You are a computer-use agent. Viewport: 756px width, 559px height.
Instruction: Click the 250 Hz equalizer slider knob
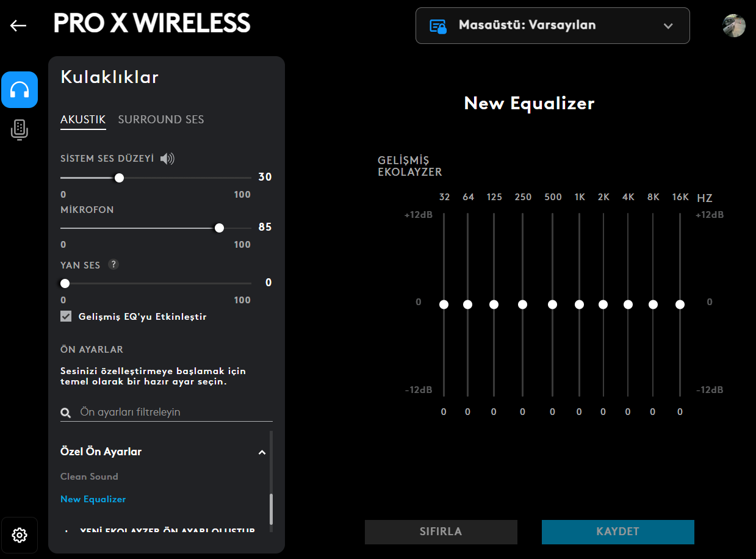tap(522, 304)
